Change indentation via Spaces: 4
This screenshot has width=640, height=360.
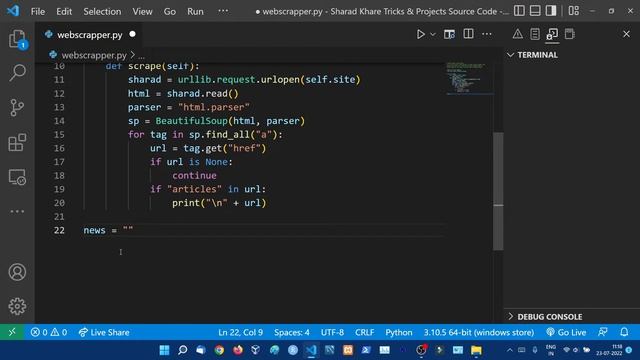coord(291,332)
